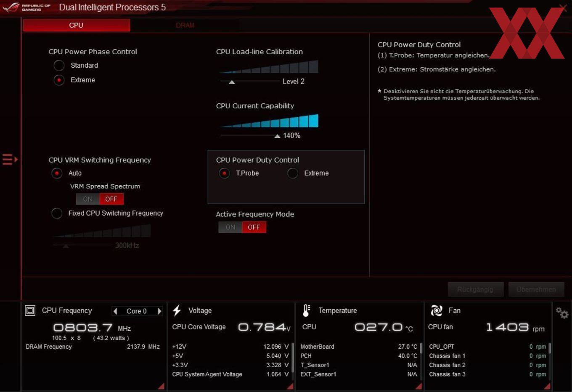
Task: Click the Level 2 value
Action: pyautogui.click(x=294, y=82)
